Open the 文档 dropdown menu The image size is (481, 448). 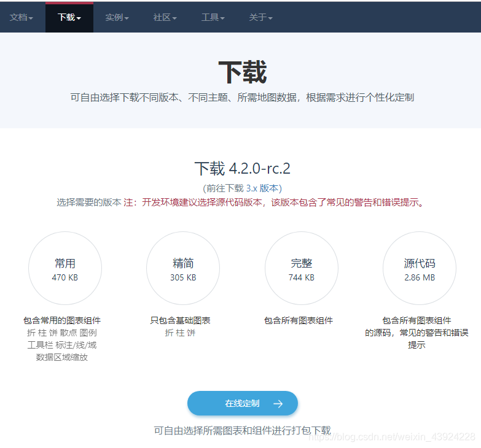click(x=21, y=17)
